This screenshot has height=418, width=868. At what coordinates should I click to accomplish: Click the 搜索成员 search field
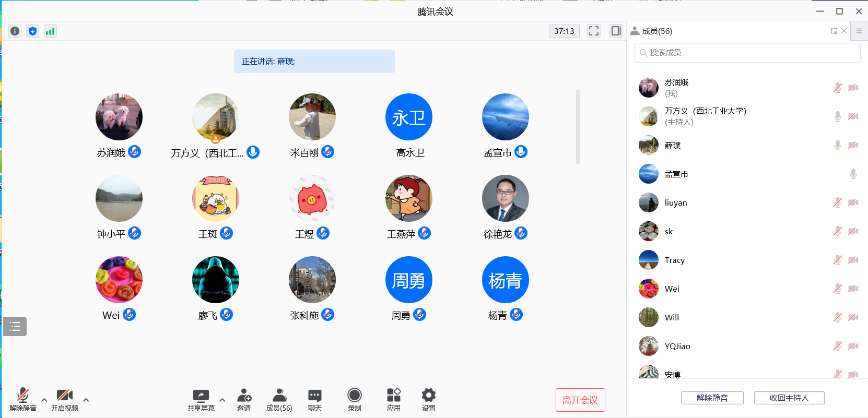point(747,53)
